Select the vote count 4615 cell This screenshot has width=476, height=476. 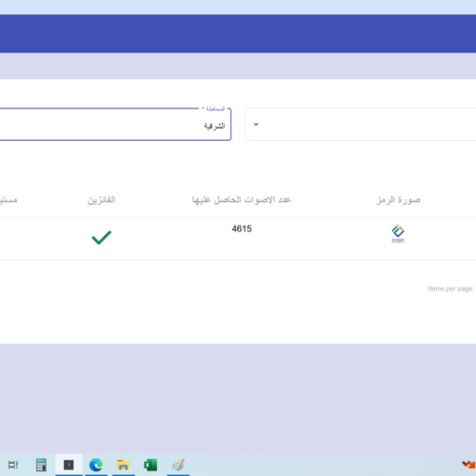tap(242, 228)
